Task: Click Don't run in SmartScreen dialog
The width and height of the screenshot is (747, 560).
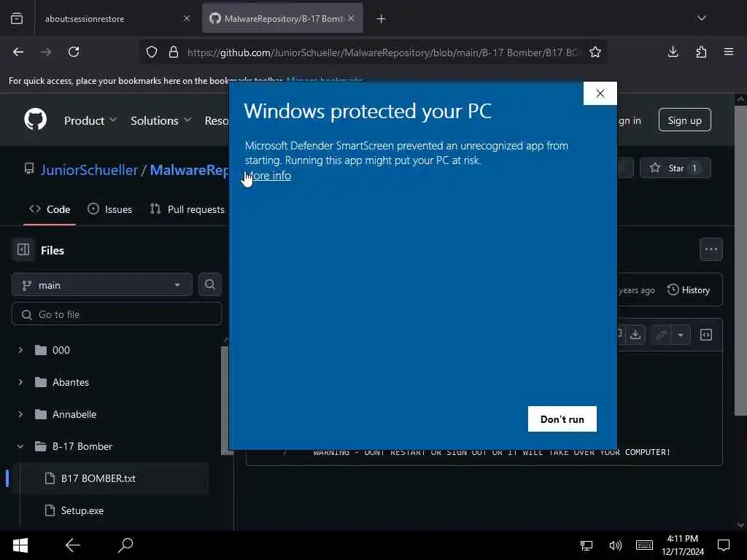Action: pos(562,419)
